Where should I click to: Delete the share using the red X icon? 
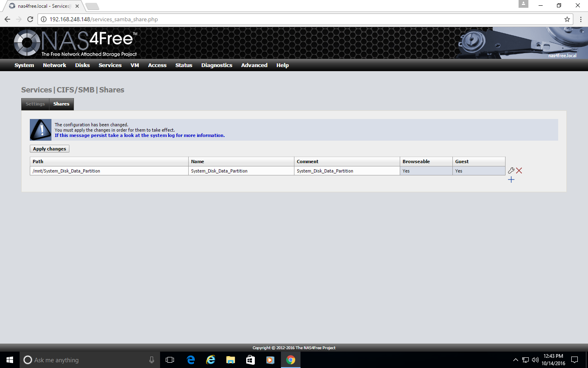click(x=519, y=171)
